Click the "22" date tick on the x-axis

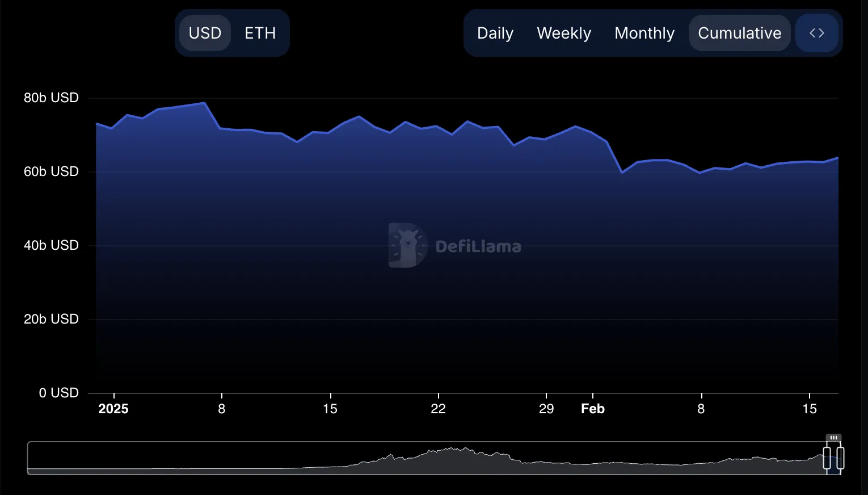point(438,409)
